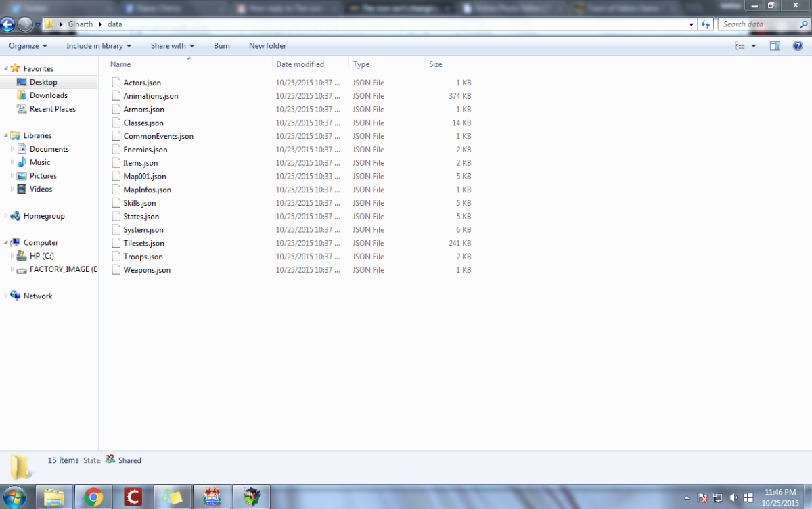Select Network in navigation pane
This screenshot has width=812, height=509.
click(x=37, y=296)
